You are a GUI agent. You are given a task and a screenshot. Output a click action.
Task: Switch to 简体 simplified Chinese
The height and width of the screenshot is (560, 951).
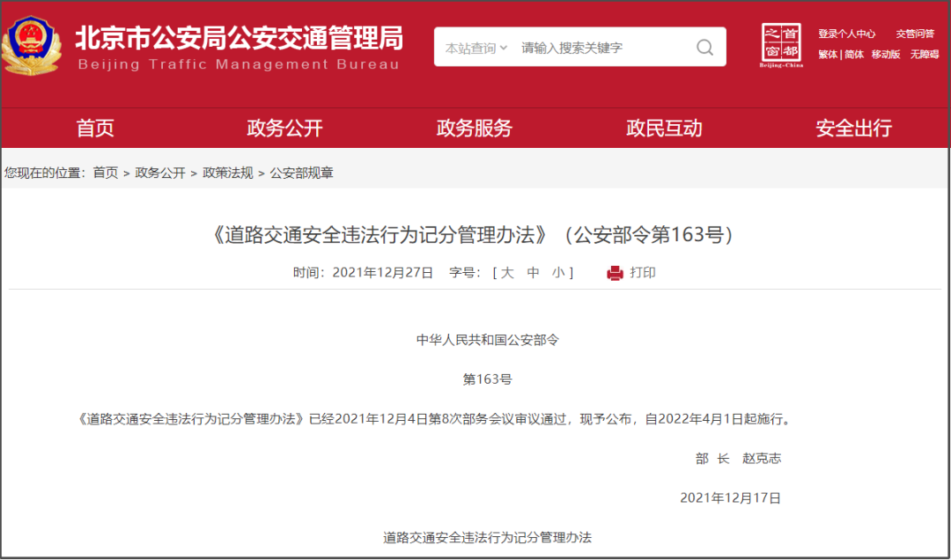click(854, 54)
